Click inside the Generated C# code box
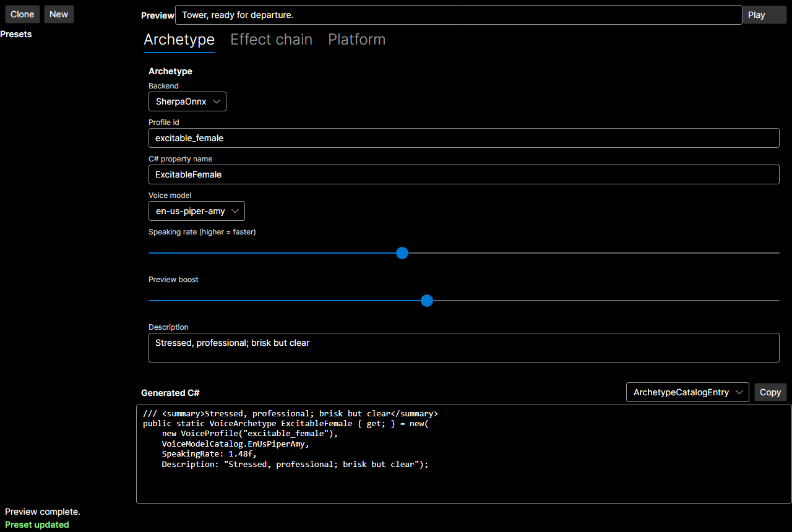792x532 pixels. tap(464, 454)
